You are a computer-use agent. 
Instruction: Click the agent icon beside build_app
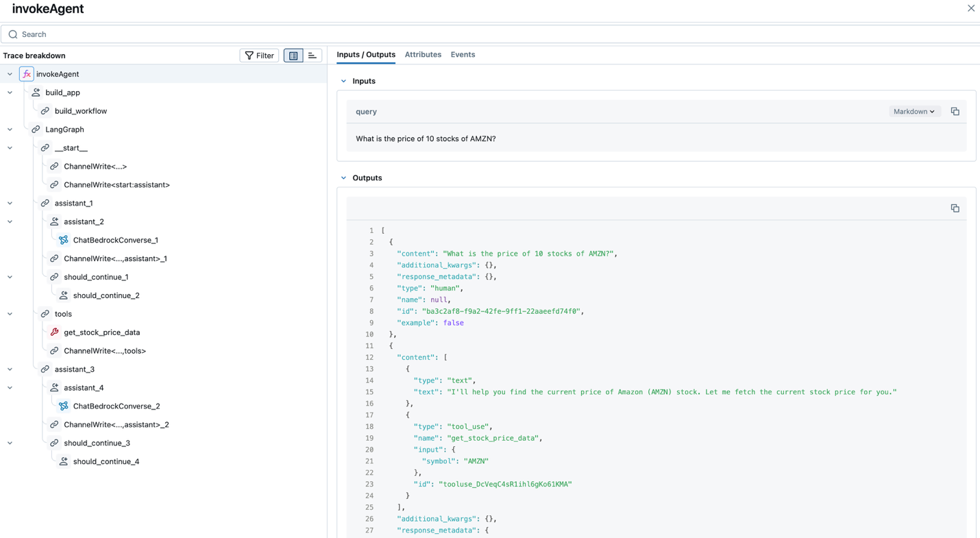pyautogui.click(x=36, y=93)
